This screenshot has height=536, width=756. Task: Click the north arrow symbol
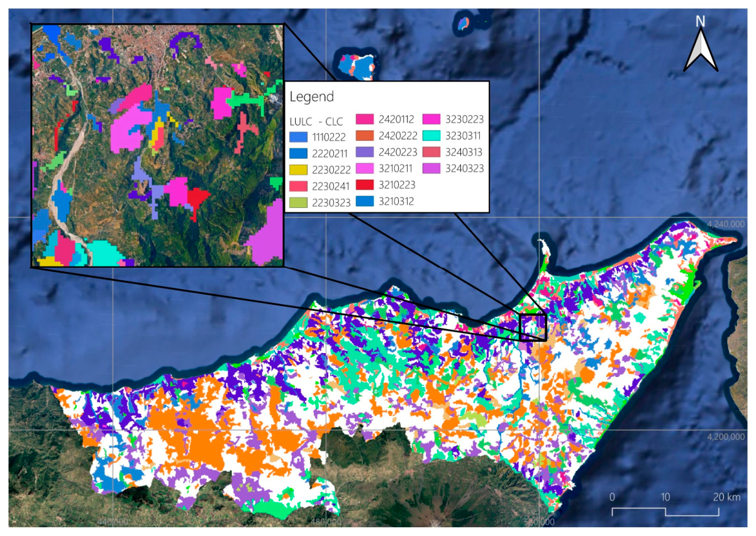pos(701,43)
